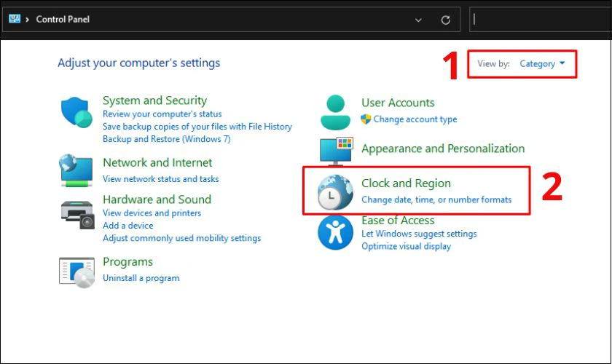The image size is (612, 364).
Task: Click the Clock and Region globe icon
Action: pyautogui.click(x=335, y=192)
